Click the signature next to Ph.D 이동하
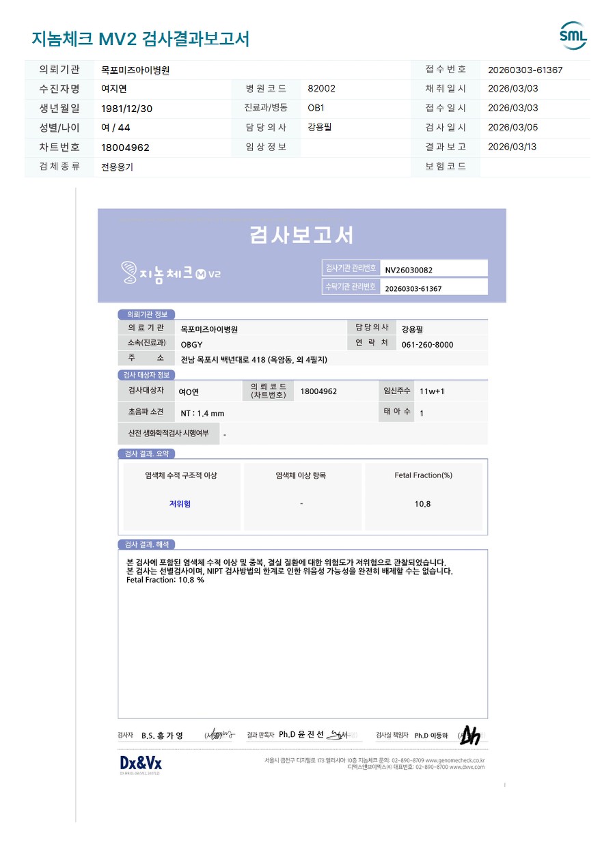Viewport: 615px width, 868px height. [470, 735]
